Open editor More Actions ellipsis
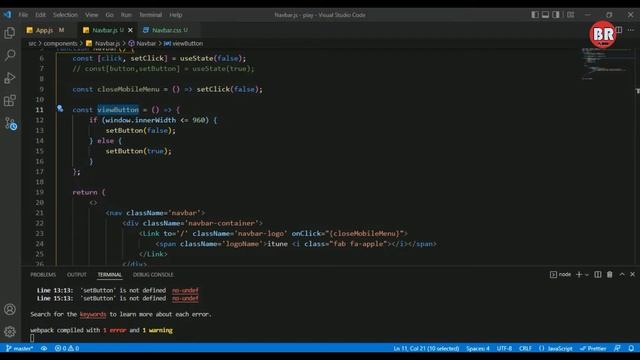The image size is (640, 360). tap(631, 30)
